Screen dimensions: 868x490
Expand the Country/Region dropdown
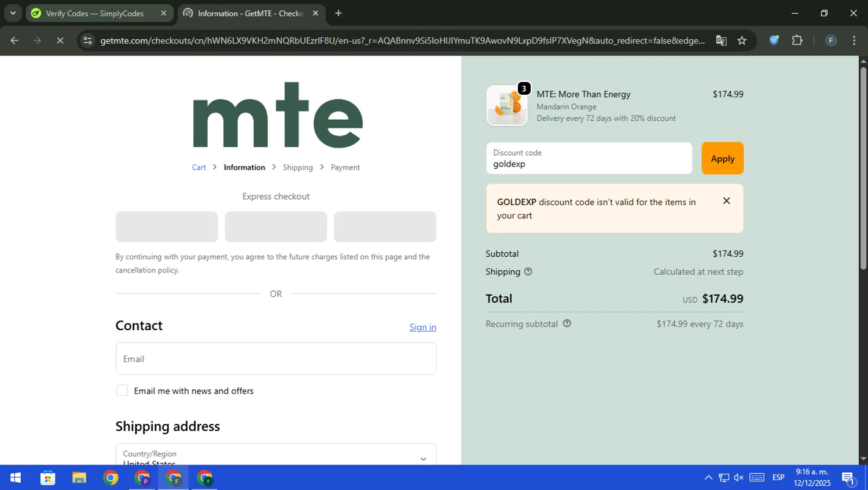pos(276,455)
